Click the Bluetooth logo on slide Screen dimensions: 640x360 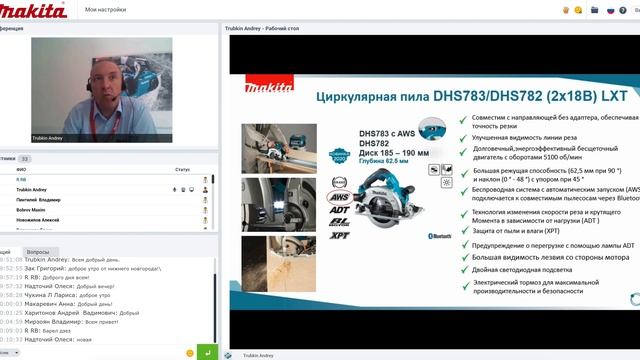click(440, 236)
